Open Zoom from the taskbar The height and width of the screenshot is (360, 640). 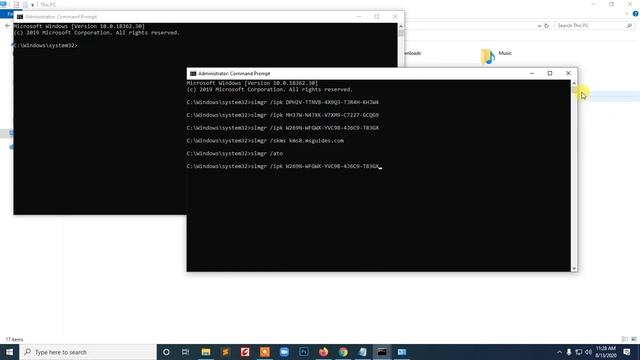tap(284, 352)
